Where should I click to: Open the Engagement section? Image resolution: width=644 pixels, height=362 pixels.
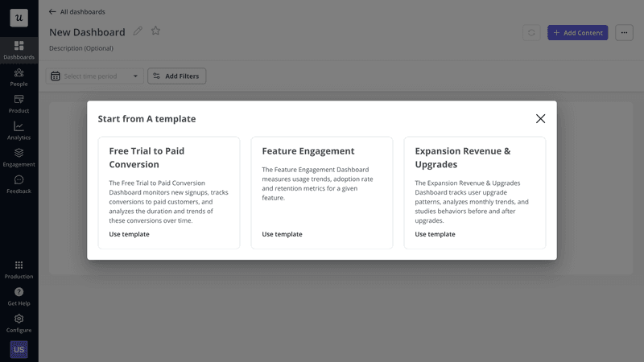19,158
